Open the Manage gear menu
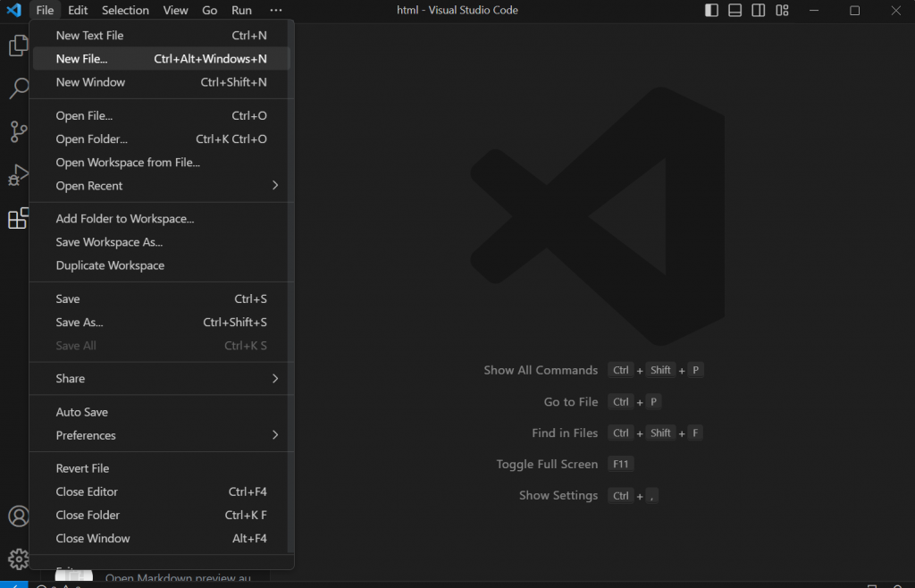Viewport: 915px width, 588px height. 18,559
